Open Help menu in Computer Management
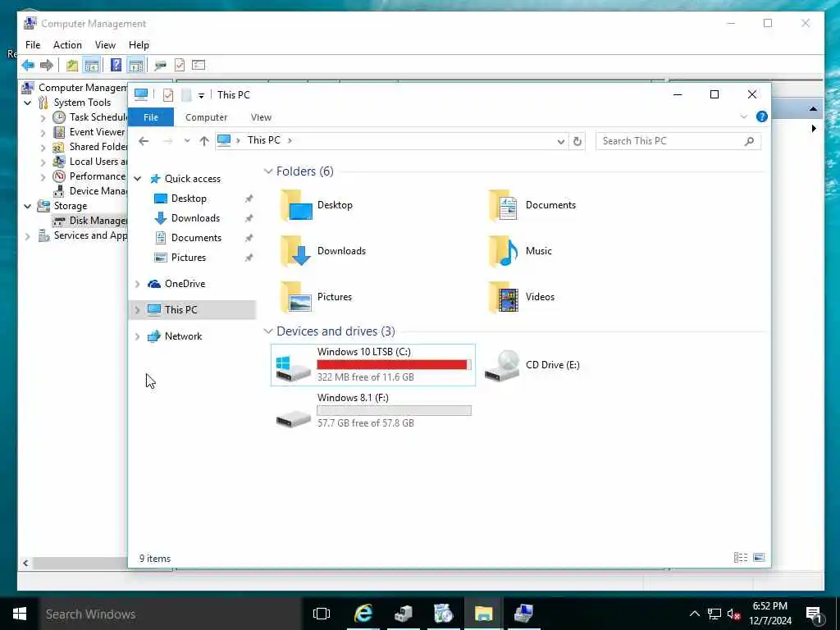Screen dimensions: 840x630 [139, 45]
